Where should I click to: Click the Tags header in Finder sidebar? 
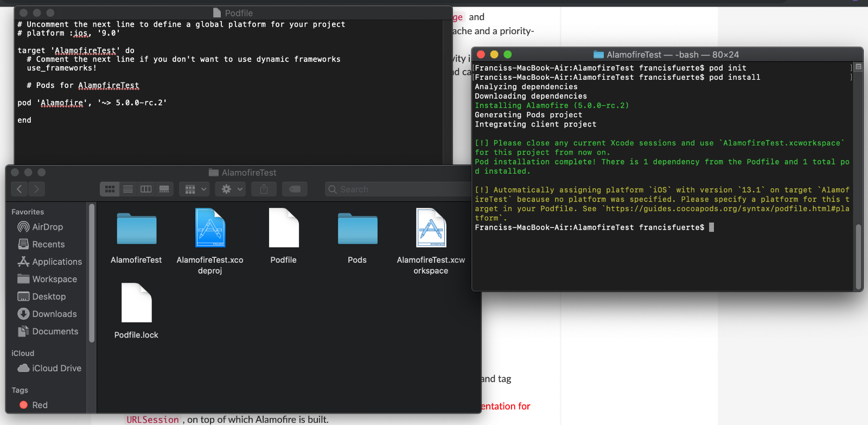(20, 390)
